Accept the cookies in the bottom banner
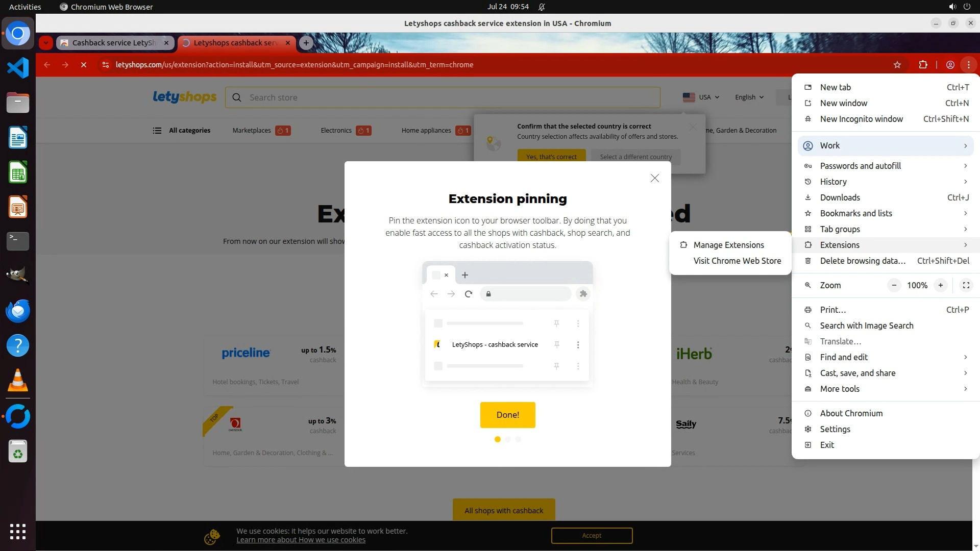 coord(592,536)
